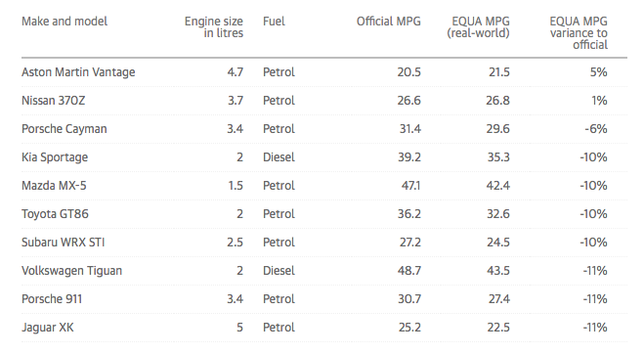Select the Nissan 370Z model name
This screenshot has width=644, height=354.
54,101
